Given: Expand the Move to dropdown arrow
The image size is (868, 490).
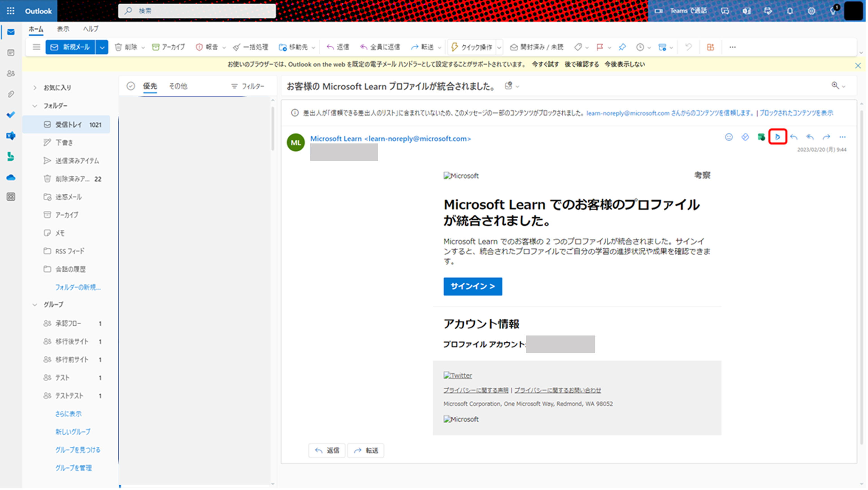Looking at the screenshot, I should 314,47.
